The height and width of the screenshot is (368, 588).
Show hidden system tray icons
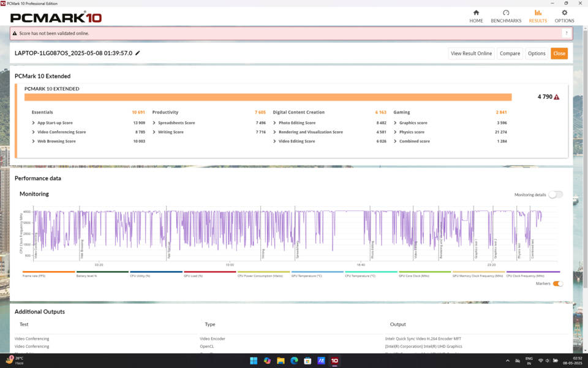coord(507,361)
